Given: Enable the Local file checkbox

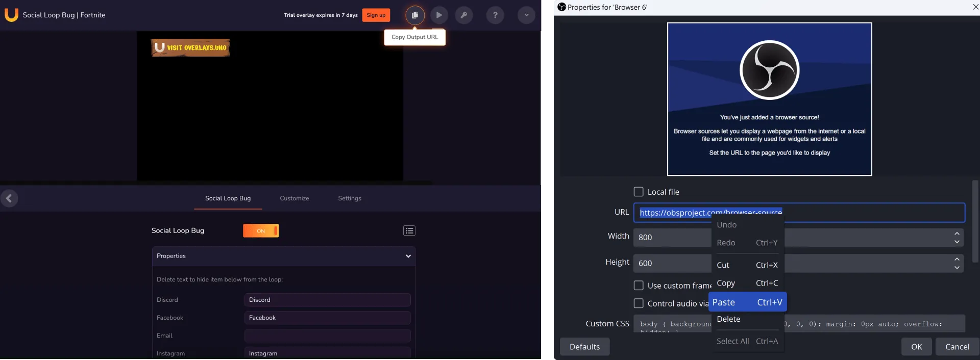Looking at the screenshot, I should point(639,192).
